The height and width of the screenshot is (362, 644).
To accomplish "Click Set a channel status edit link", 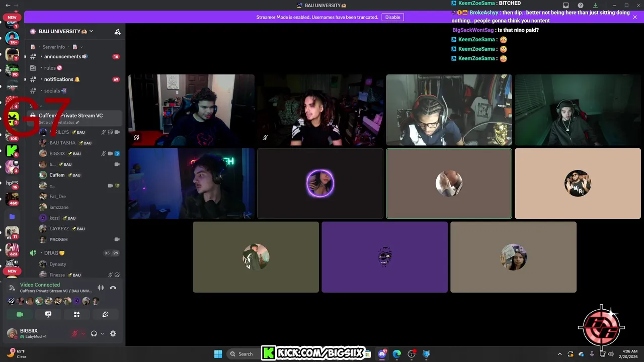I will (x=59, y=122).
